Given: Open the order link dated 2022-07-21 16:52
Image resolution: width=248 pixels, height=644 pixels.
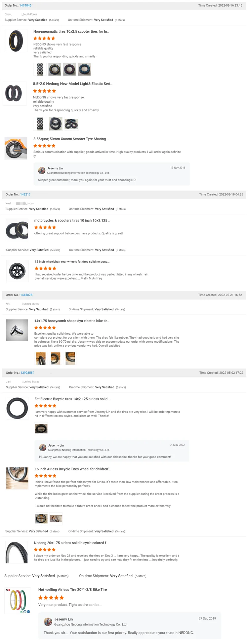Looking at the screenshot, I should 26,295.
